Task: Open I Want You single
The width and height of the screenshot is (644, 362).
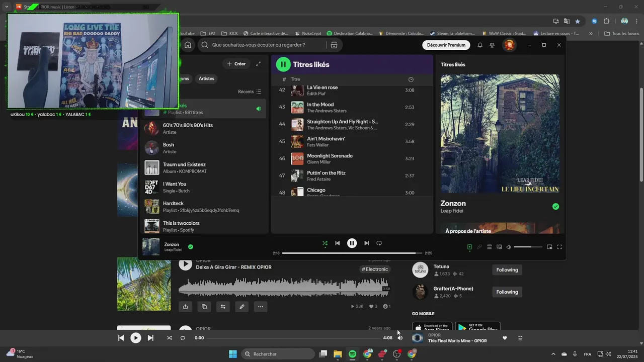Action: [203, 187]
